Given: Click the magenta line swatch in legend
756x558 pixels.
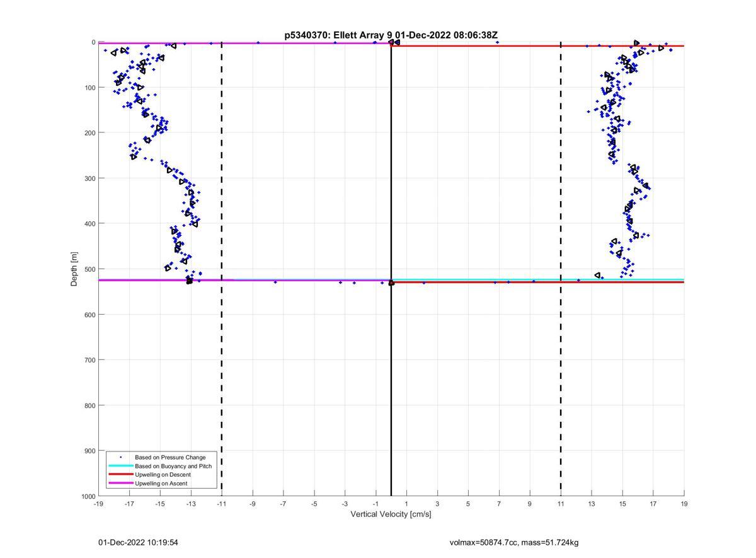Looking at the screenshot, I should tap(120, 483).
